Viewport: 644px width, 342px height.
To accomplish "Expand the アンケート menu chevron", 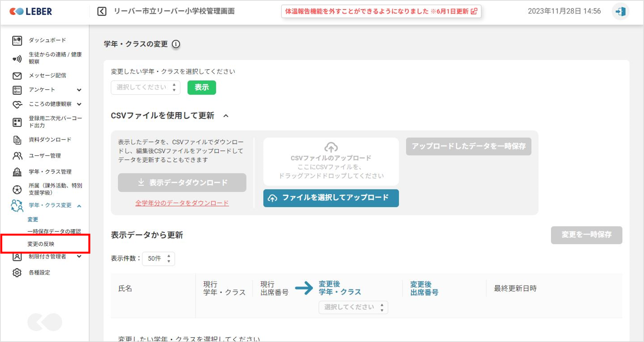I will click(x=79, y=90).
